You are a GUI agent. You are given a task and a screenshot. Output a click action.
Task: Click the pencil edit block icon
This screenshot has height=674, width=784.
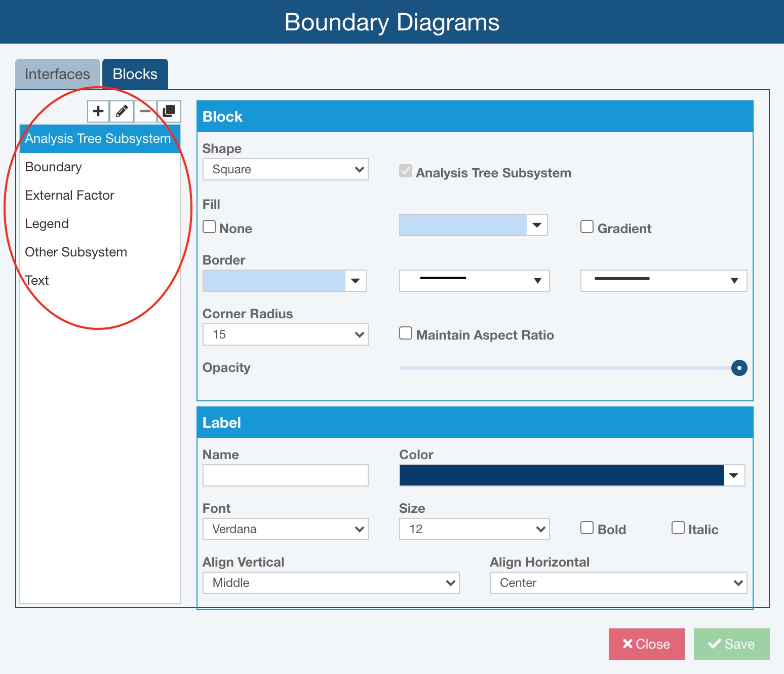pyautogui.click(x=122, y=111)
